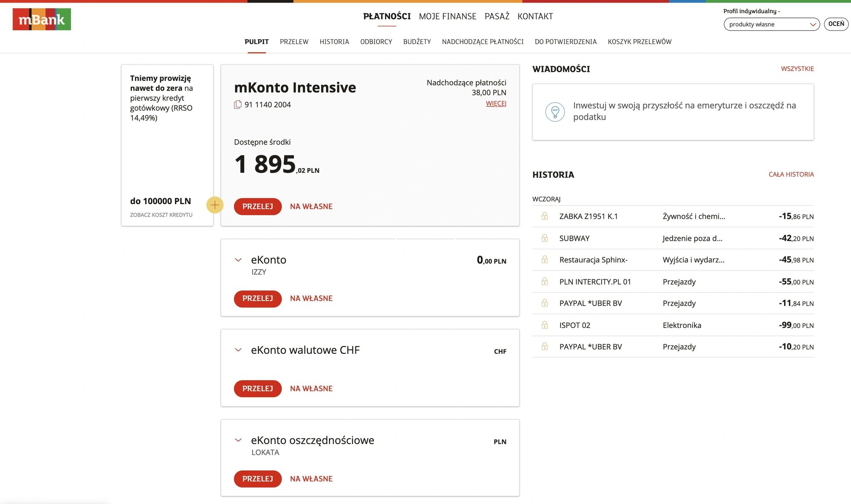Open the PLN INTERCITY.PL 01 transaction

673,282
